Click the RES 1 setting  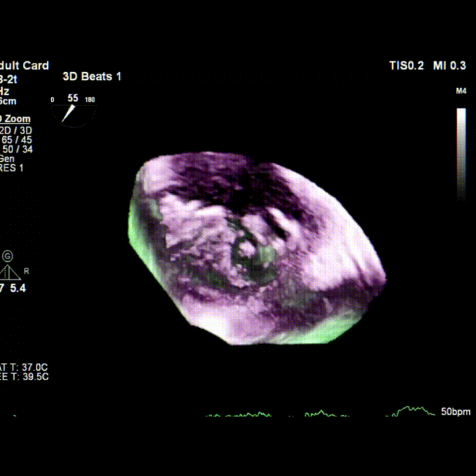12,168
